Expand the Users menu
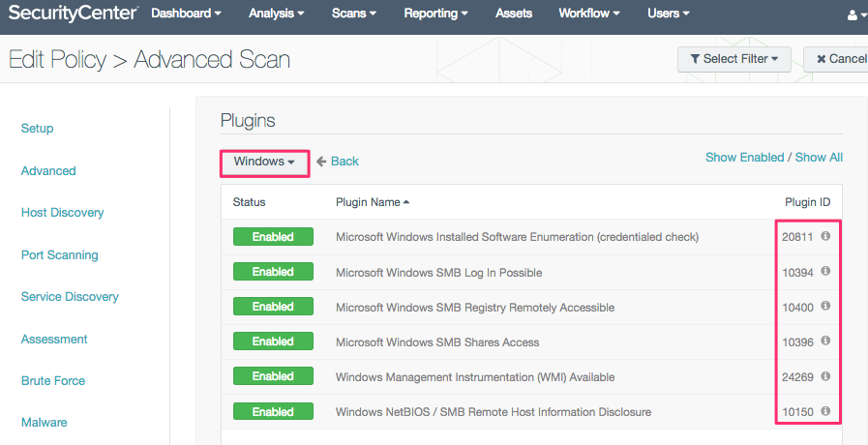 click(x=669, y=14)
